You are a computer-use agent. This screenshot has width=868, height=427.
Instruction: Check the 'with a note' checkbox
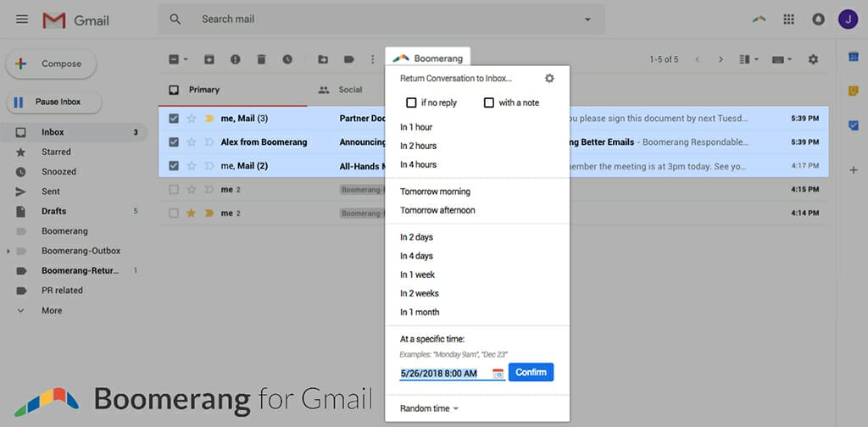click(489, 103)
